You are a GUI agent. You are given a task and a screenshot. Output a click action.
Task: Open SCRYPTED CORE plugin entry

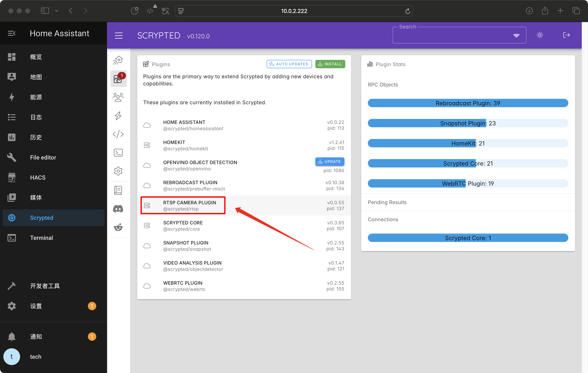[244, 226]
